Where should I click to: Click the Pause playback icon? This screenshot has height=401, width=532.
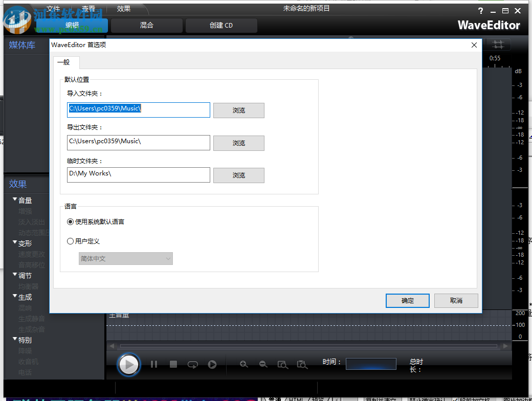(154, 364)
